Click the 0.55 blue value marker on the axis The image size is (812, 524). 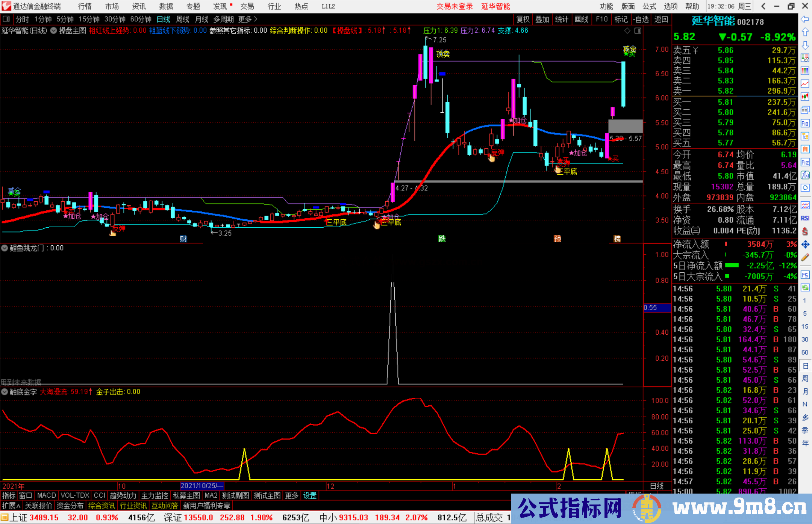click(656, 308)
